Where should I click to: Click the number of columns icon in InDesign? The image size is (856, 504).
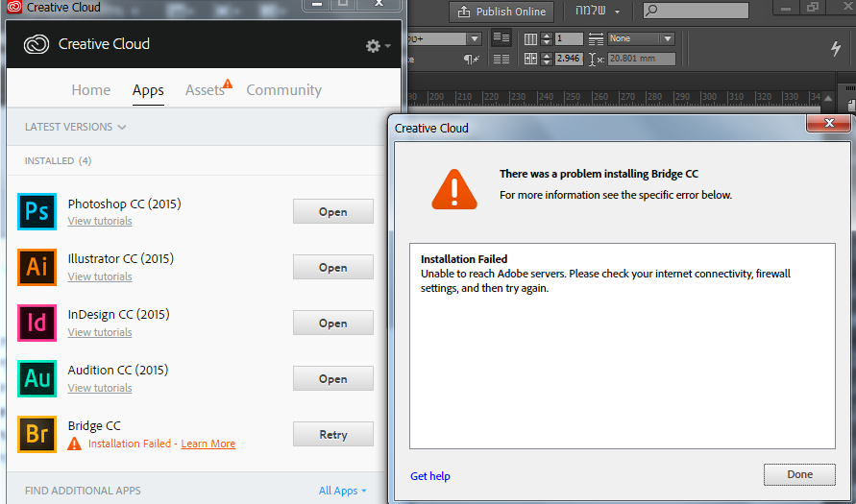coord(530,38)
